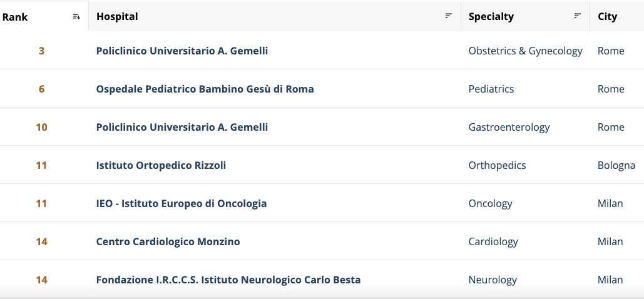Click rank number 3
This screenshot has height=299, width=644.
41,51
